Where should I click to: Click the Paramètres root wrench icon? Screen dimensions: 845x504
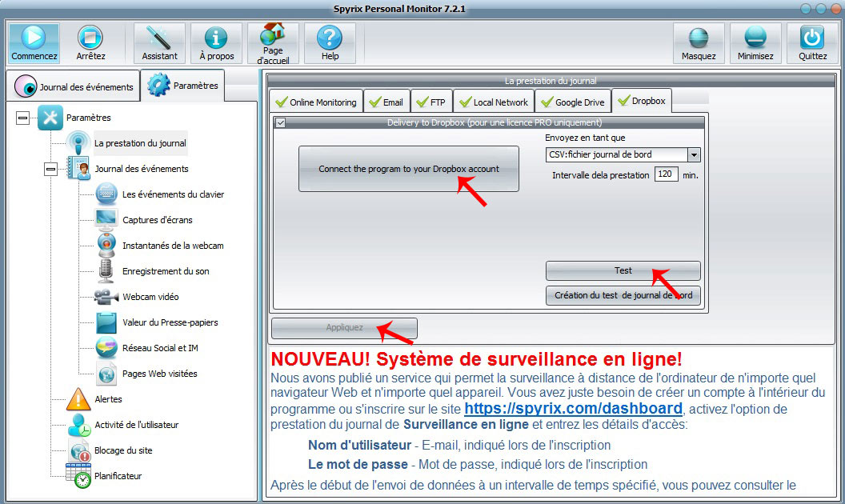50,118
